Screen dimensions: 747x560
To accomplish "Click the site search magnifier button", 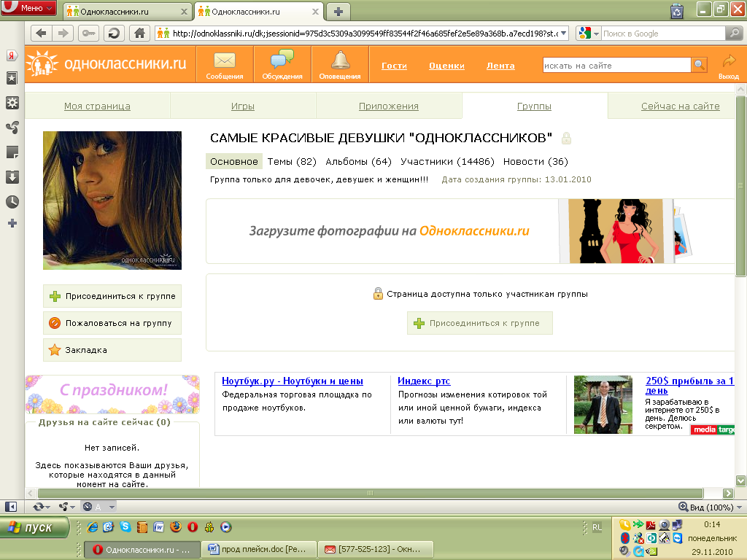I will click(x=699, y=65).
